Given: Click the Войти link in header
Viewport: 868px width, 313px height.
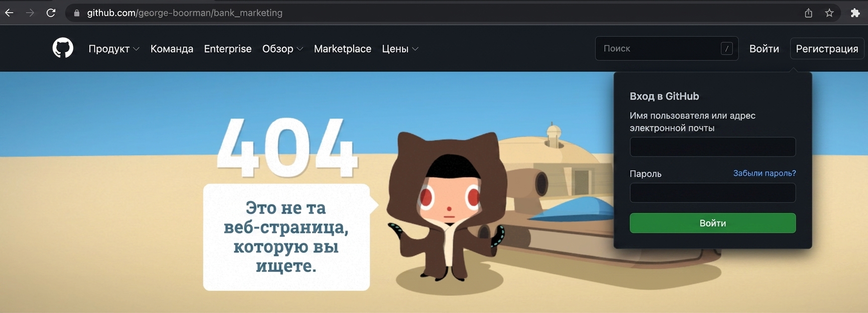Looking at the screenshot, I should [764, 49].
